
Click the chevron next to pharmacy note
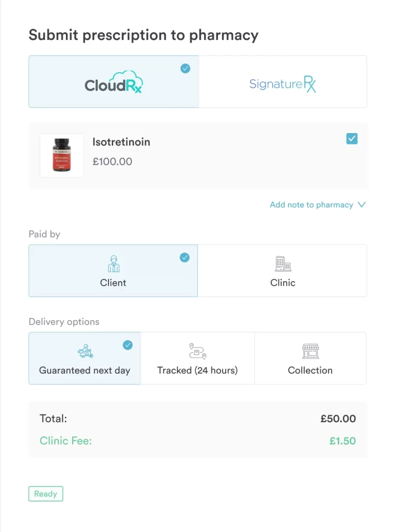361,205
